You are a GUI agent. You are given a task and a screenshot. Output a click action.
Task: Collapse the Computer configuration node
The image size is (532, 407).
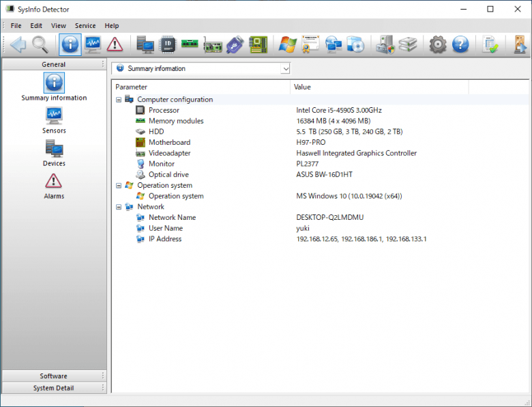(x=119, y=100)
